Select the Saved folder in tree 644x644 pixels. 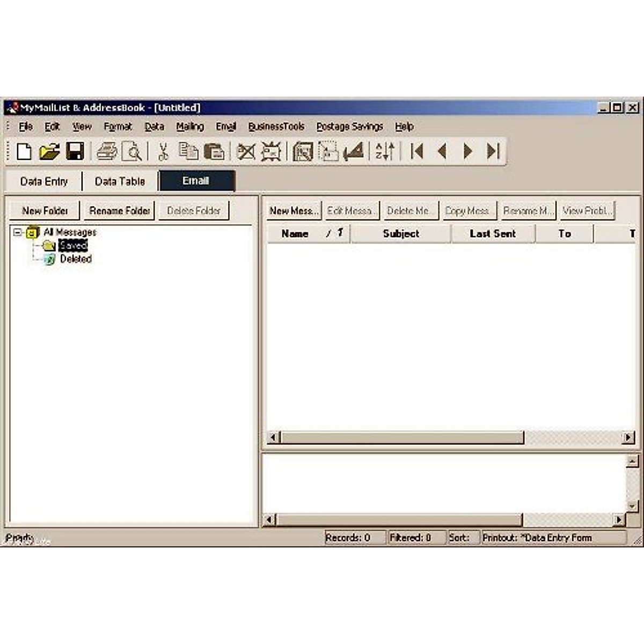(72, 246)
